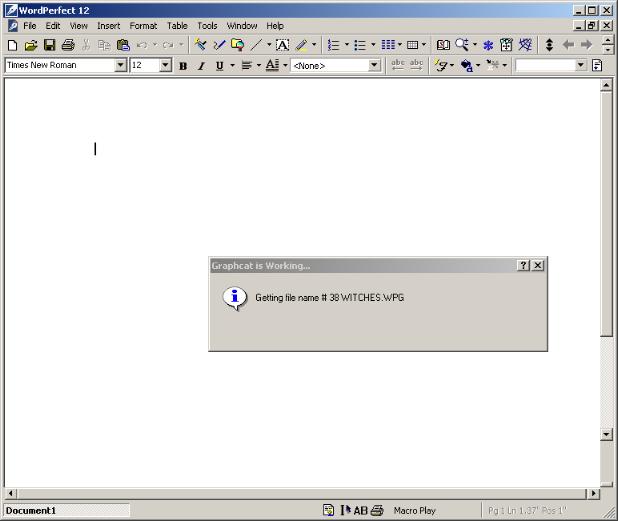Paste from clipboard
The height and width of the screenshot is (521, 618).
click(123, 45)
